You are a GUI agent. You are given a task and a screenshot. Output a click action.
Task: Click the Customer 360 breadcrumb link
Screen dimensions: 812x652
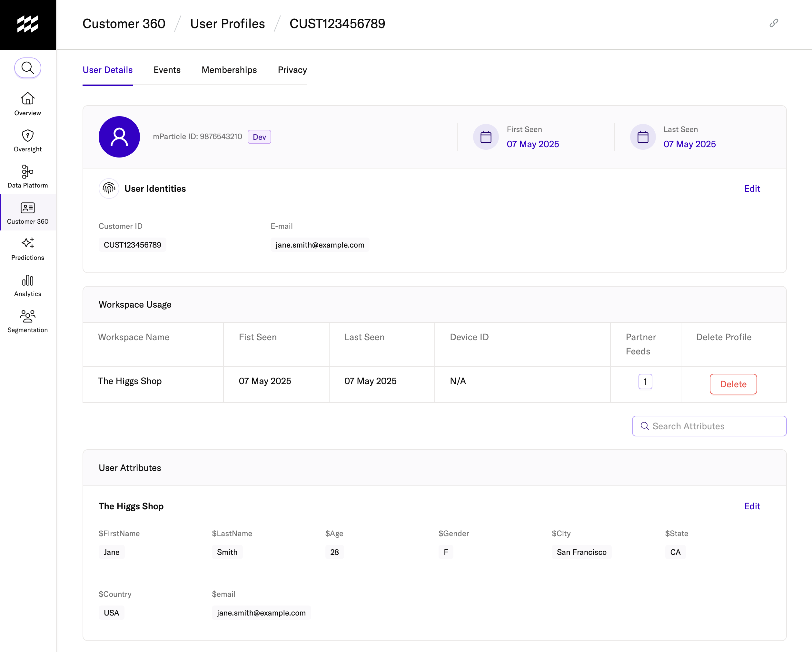point(124,24)
